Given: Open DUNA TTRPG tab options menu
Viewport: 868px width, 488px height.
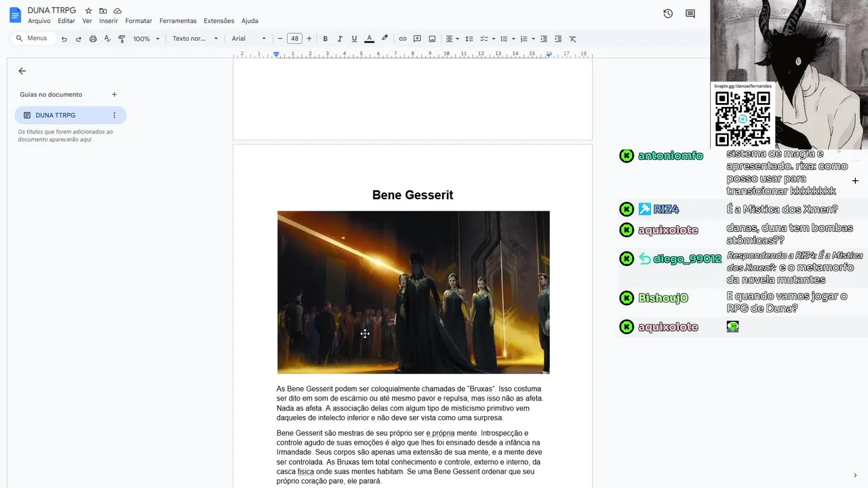Looking at the screenshot, I should coord(114,115).
